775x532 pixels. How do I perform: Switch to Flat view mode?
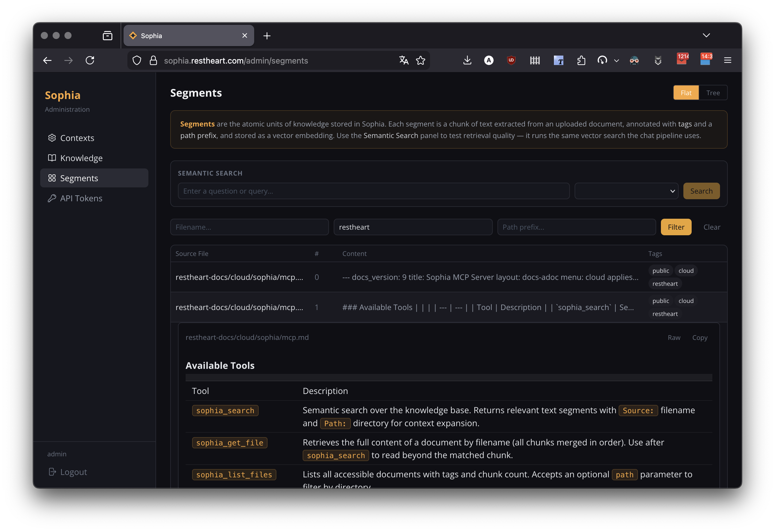coord(686,93)
